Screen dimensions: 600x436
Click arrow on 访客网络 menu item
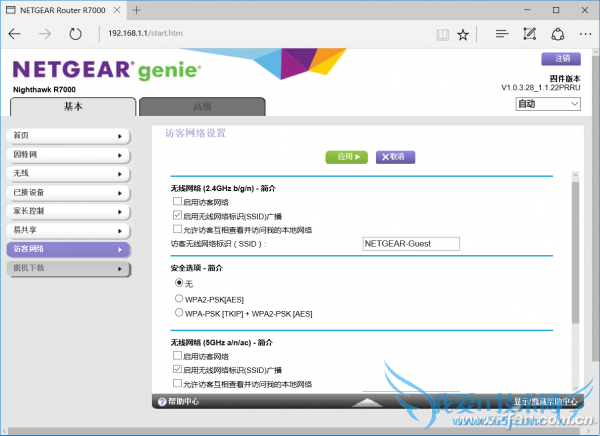click(x=120, y=250)
